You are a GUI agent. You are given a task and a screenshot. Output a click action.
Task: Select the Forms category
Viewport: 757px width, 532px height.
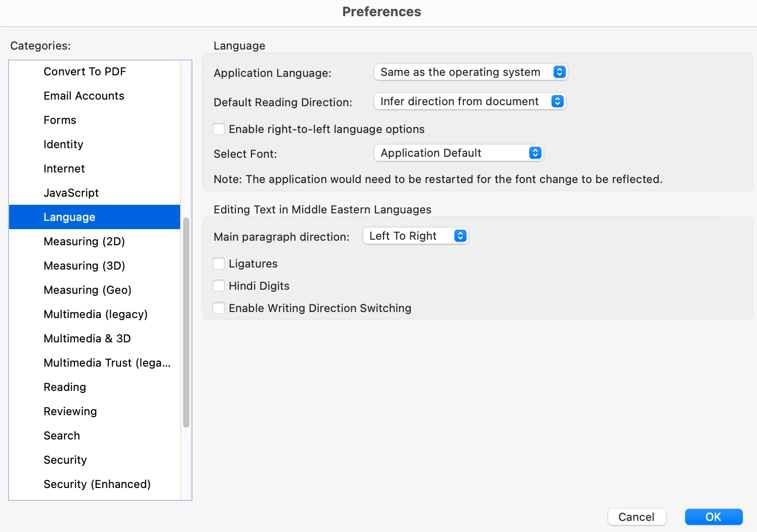click(x=60, y=120)
